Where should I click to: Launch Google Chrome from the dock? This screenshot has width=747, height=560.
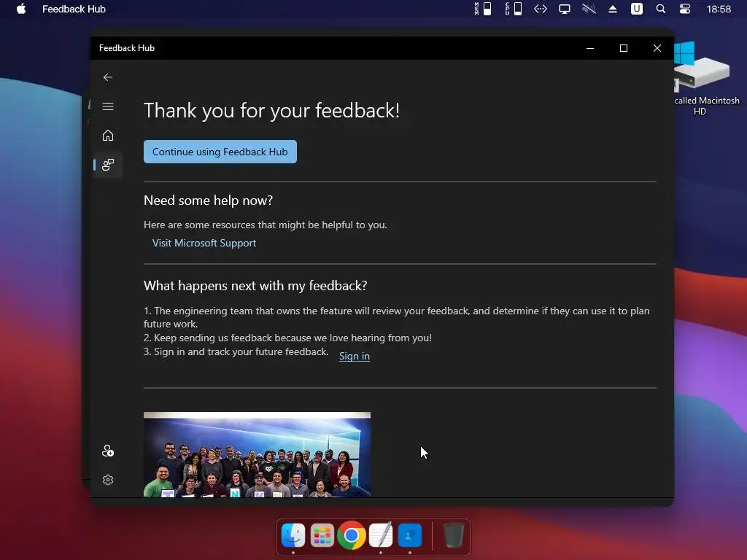[x=352, y=535]
